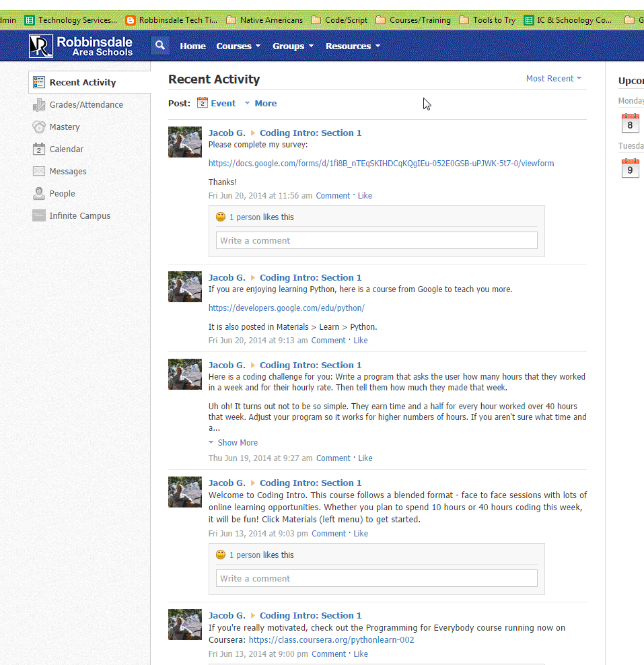Viewport: 644px width, 665px height.
Task: Click the smiley icon under the survey post
Action: [221, 217]
